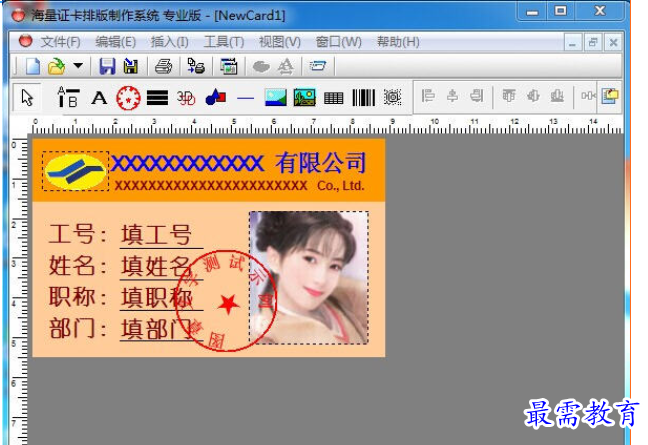Click the align top edges icon
This screenshot has width=648, height=445.
[x=509, y=96]
